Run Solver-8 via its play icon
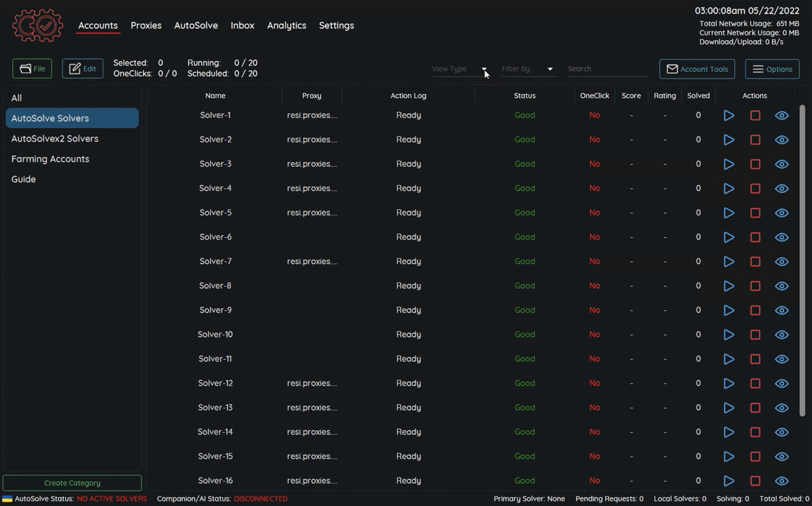 click(729, 286)
